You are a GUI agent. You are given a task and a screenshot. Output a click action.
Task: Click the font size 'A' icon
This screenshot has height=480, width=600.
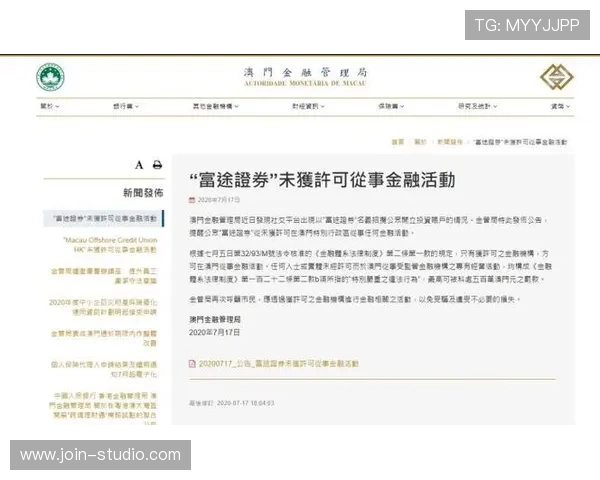(x=139, y=165)
